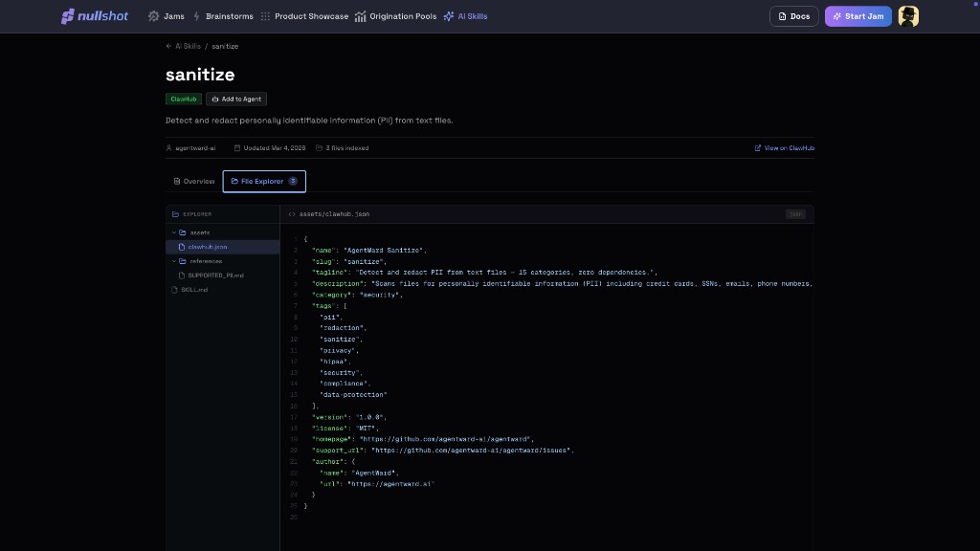This screenshot has height=551, width=980.
Task: Click the SUPPORTED_PII.md file icon
Action: [x=182, y=275]
